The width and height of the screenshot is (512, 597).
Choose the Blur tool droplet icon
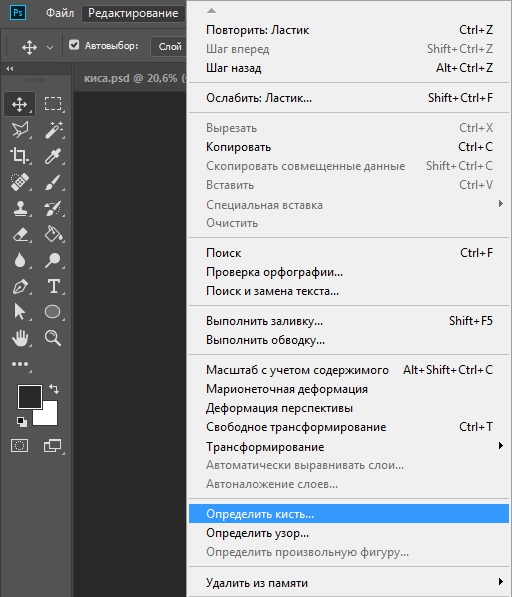click(x=19, y=260)
